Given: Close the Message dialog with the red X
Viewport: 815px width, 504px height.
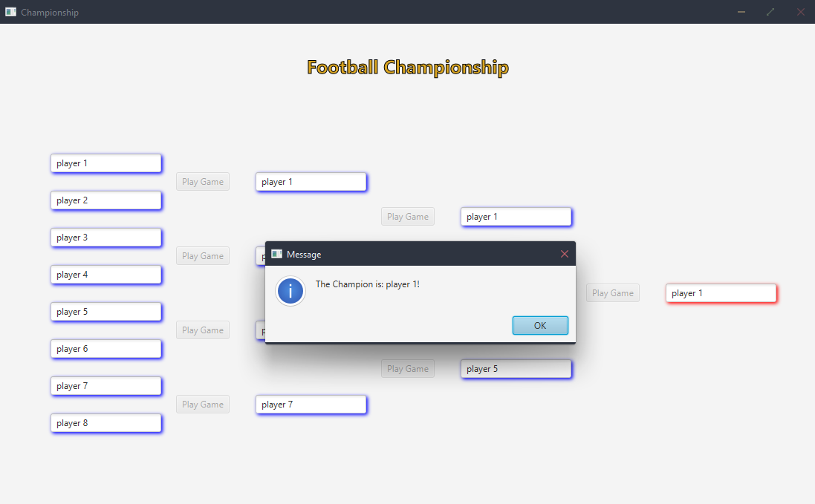Looking at the screenshot, I should (x=565, y=254).
